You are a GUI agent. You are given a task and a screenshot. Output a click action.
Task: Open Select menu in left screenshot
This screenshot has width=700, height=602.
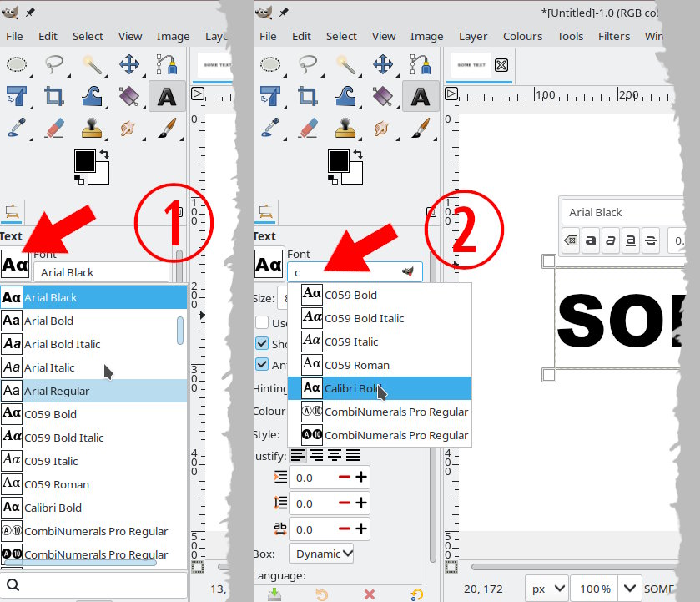point(88,36)
